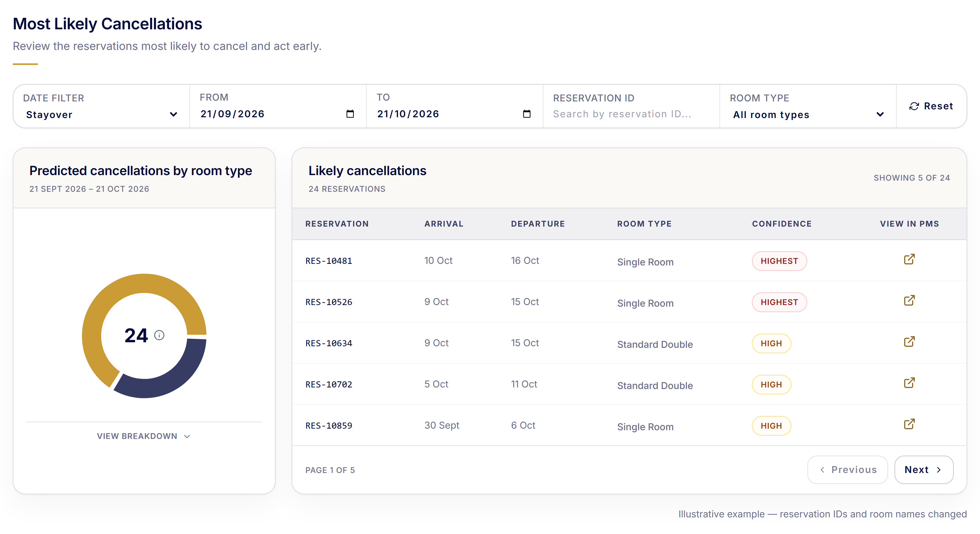The width and height of the screenshot is (980, 534).
Task: Open RES-10526 in PMS via external link icon
Action: click(x=909, y=301)
